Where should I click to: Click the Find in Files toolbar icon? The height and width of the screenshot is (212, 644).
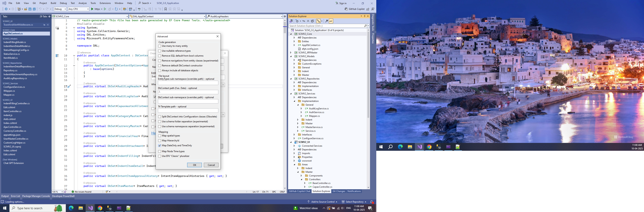(124, 9)
